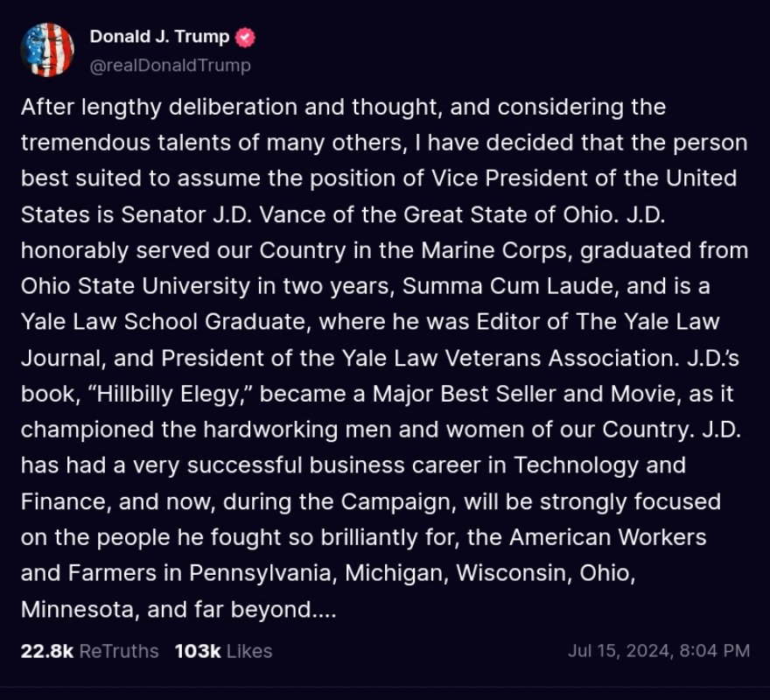
Task: Click the word "Likes" below the post
Action: coord(249,651)
